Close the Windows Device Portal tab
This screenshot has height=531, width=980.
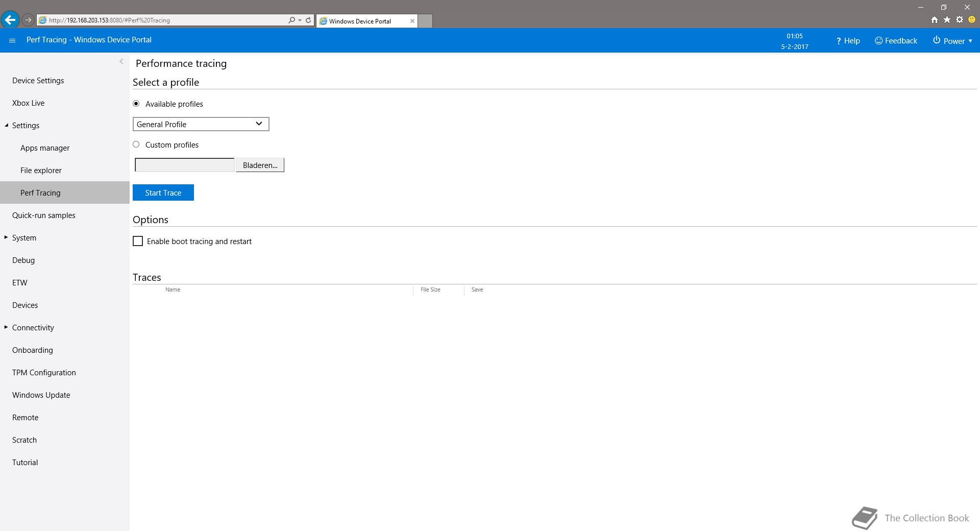412,21
